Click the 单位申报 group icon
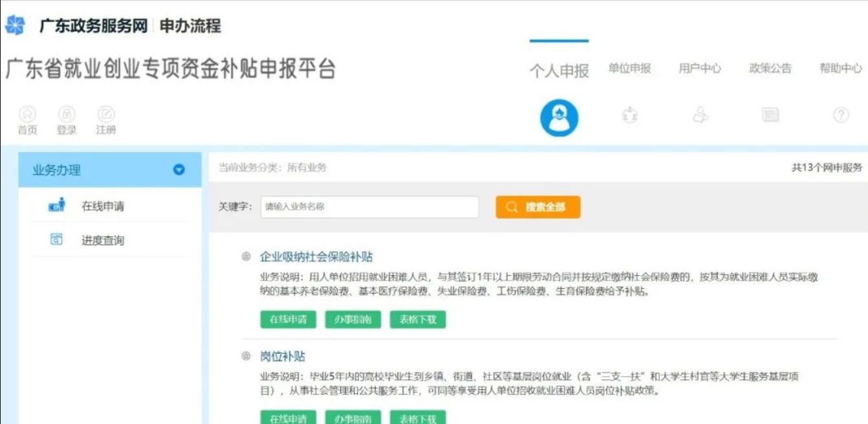The height and width of the screenshot is (424, 868). point(629,115)
